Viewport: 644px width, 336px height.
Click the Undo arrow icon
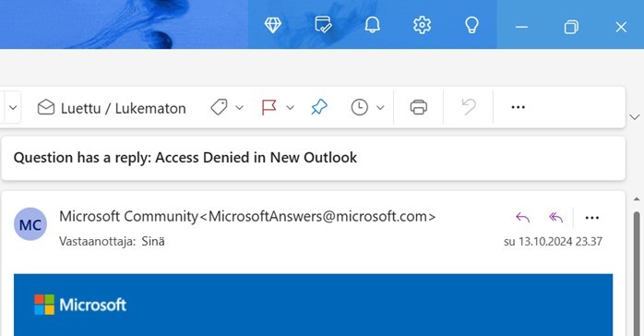pyautogui.click(x=469, y=107)
